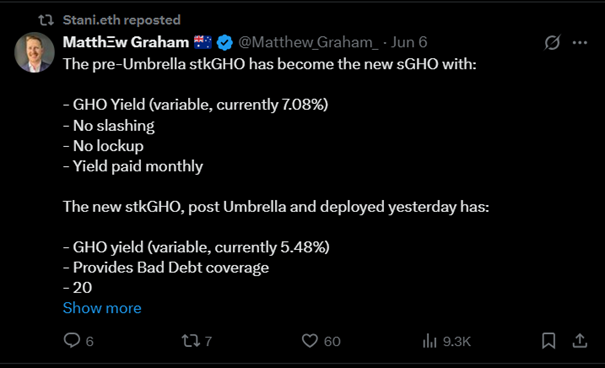Viewport: 605px width, 368px height.
Task: Click the small repost icon beside Stani.eth
Action: coord(46,20)
